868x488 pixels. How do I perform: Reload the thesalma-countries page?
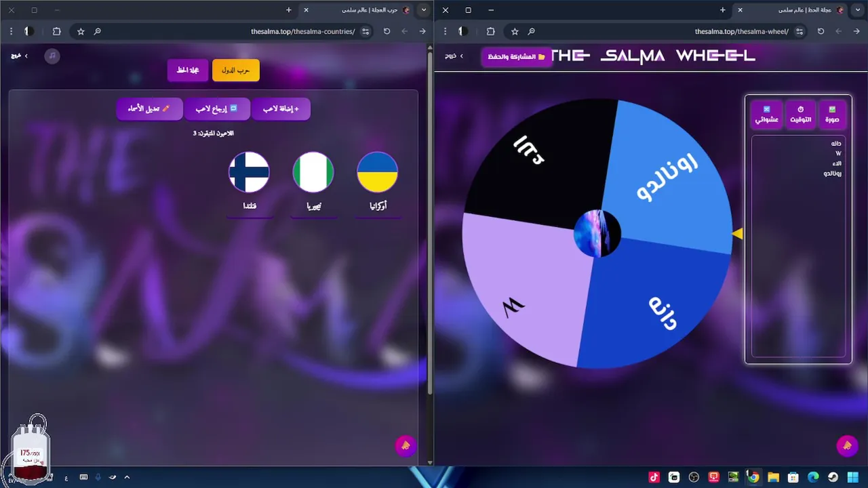point(387,31)
